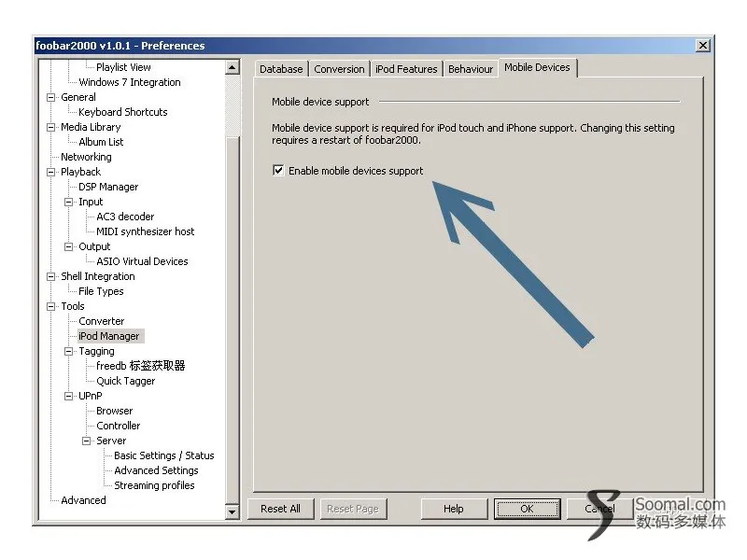
Task: Select the Output tree item
Action: 94,246
